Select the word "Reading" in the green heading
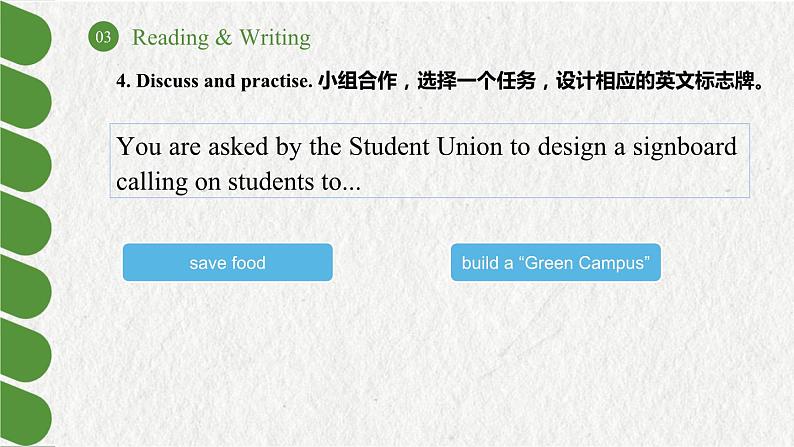The width and height of the screenshot is (794, 447). (170, 38)
